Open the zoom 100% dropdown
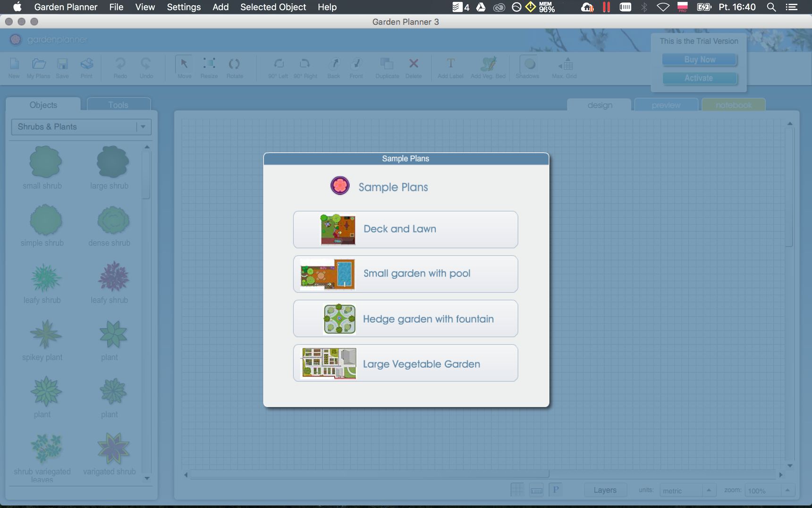 (769, 491)
